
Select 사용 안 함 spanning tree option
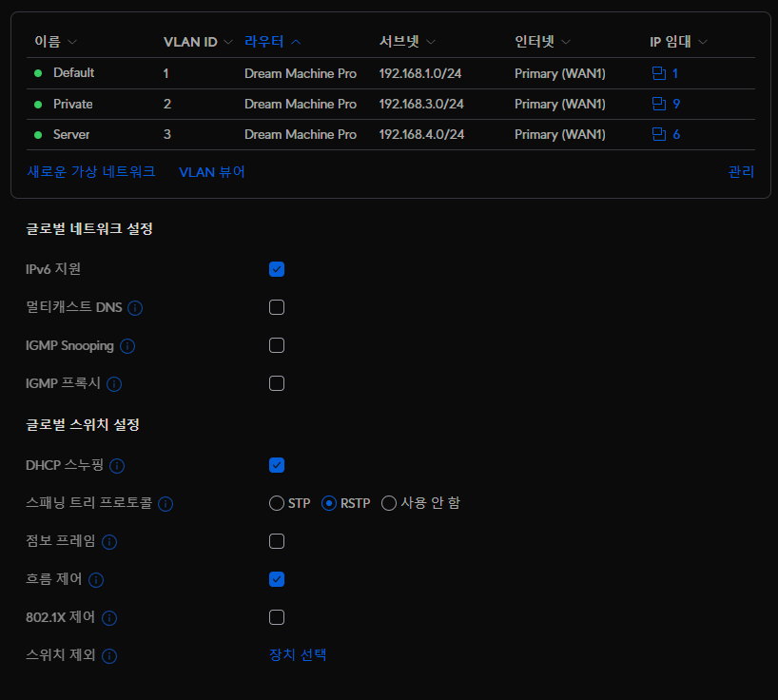389,503
